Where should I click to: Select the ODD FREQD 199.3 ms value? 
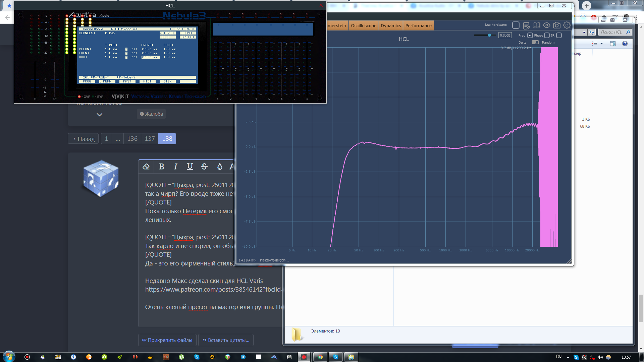point(150,57)
